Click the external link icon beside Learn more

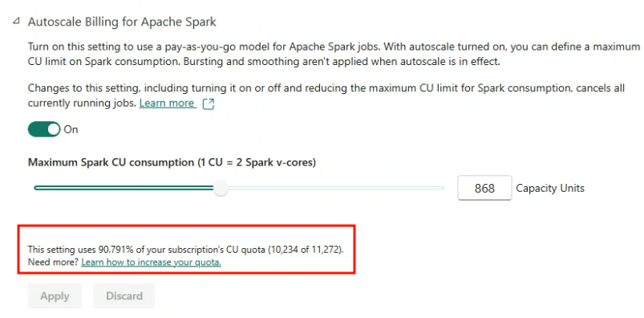tap(209, 104)
